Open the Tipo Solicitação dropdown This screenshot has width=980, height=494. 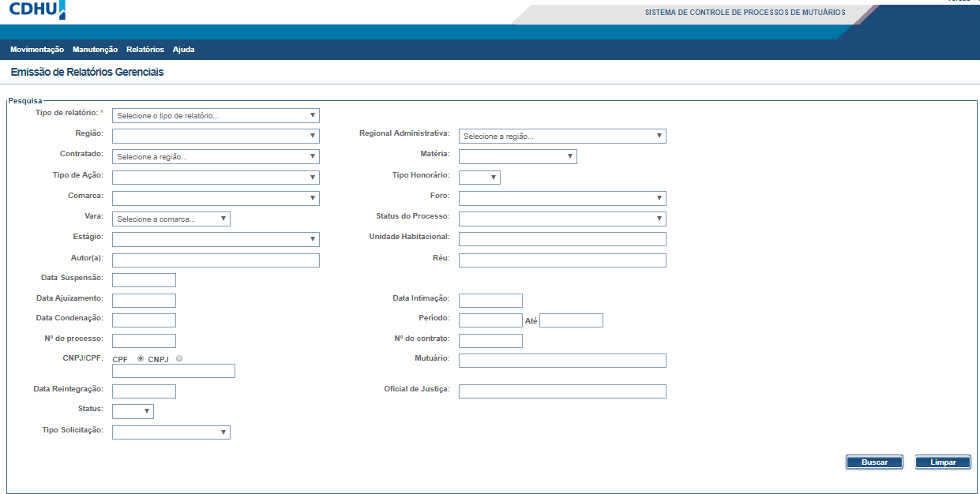coord(171,432)
